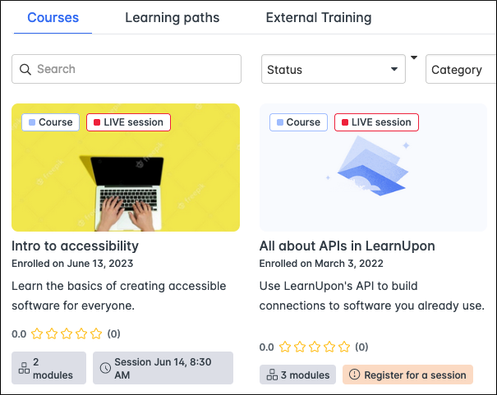Click the 'Use LearnUpon's API to build' description
The image size is (497, 395).
pos(338,286)
